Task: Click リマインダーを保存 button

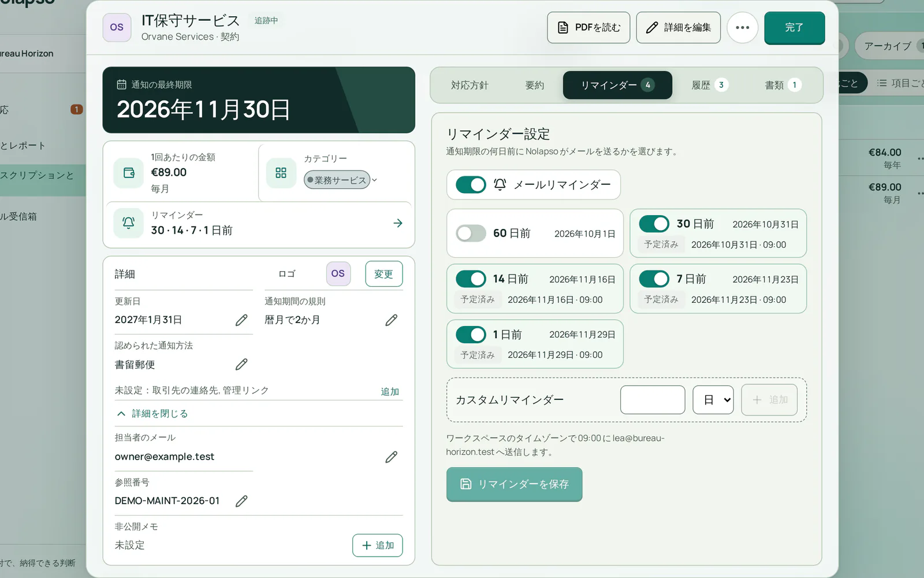Action: coord(514,484)
